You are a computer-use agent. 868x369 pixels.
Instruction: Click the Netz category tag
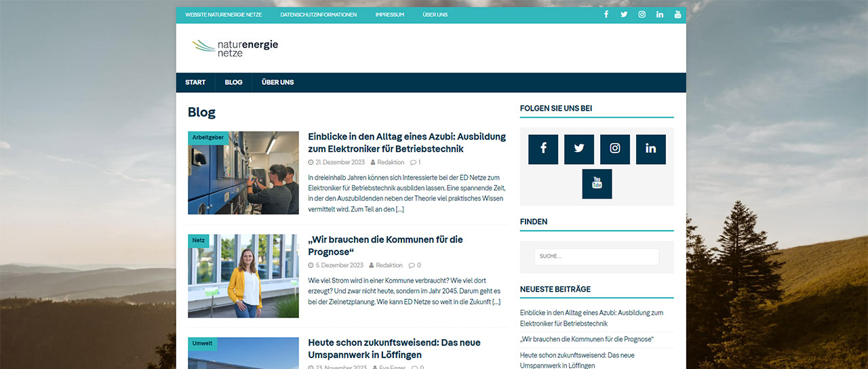pos(198,240)
